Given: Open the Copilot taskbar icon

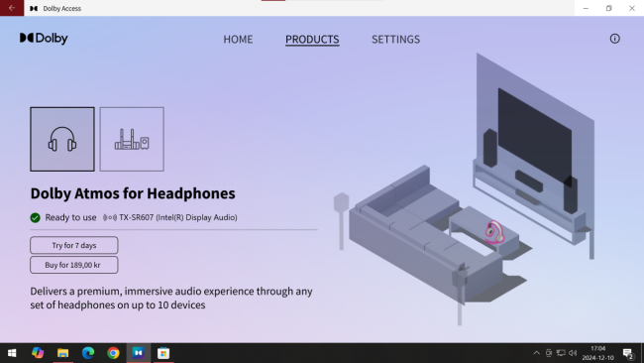Looking at the screenshot, I should coord(38,353).
